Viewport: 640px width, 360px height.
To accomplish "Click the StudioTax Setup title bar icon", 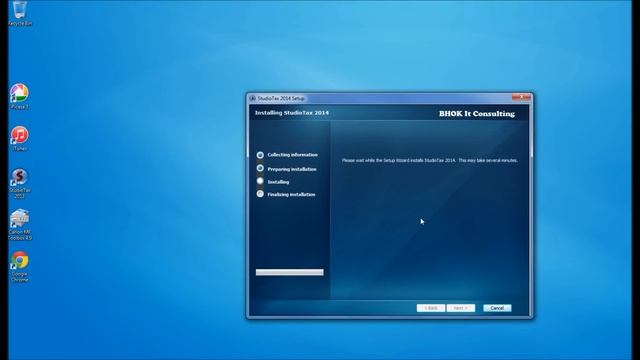I will point(253,98).
